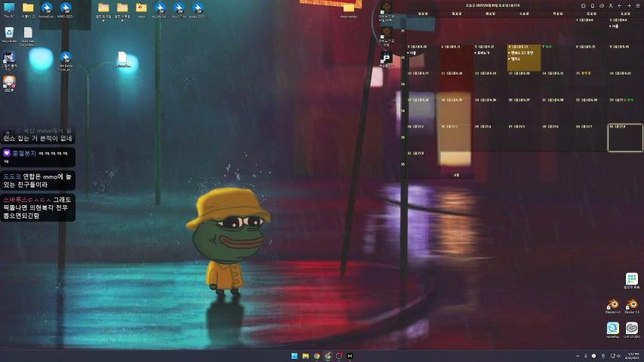This screenshot has height=362, width=644.
Task: Go to previous month in calendar widget
Action: pyautogui.click(x=619, y=6)
